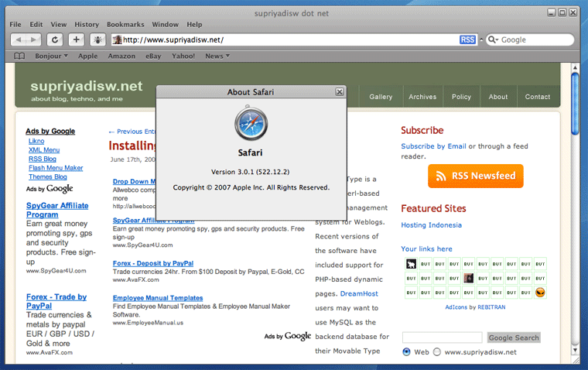This screenshot has width=588, height=370.
Task: Click the Ads by Google heading link
Action: [x=50, y=132]
